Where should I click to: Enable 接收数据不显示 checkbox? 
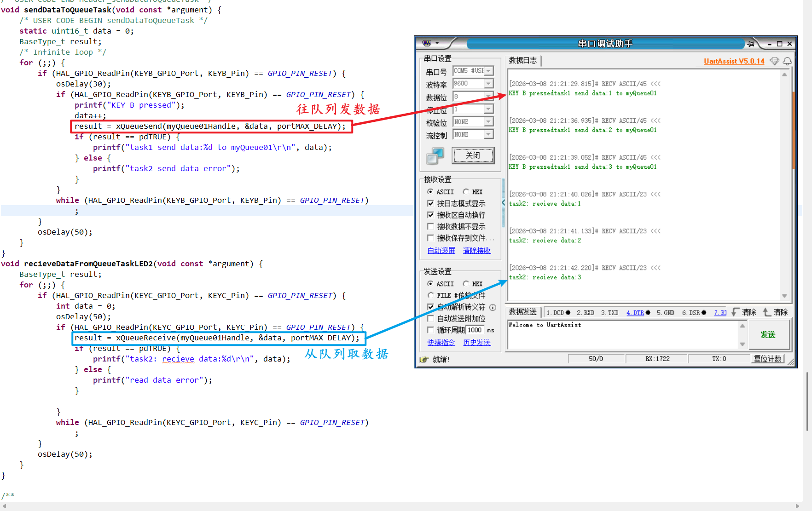click(x=430, y=226)
